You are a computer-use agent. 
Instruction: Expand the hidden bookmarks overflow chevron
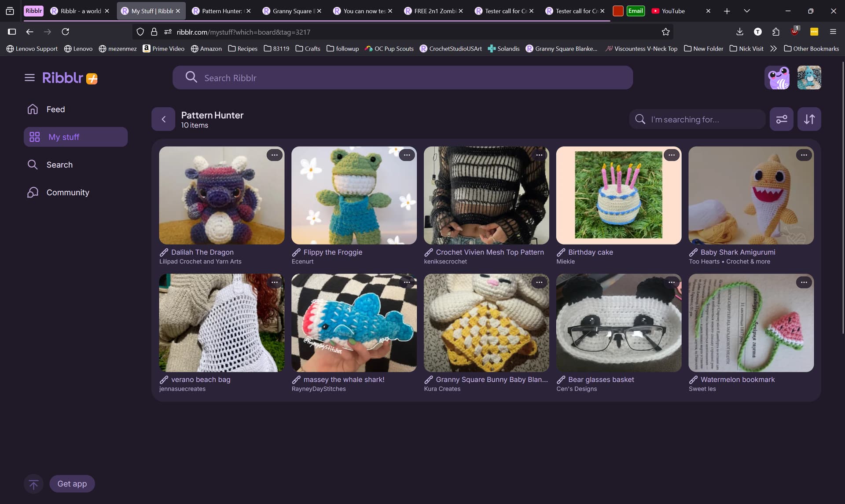(773, 49)
